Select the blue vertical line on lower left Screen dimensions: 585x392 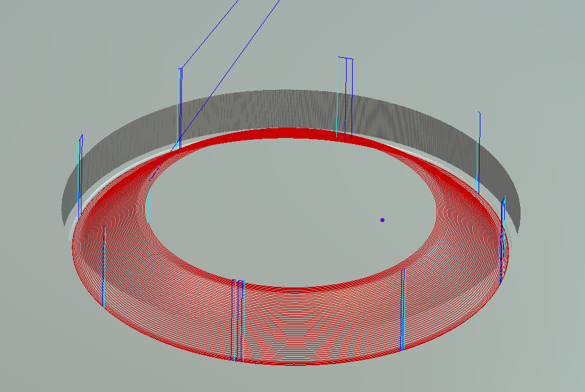point(103,267)
